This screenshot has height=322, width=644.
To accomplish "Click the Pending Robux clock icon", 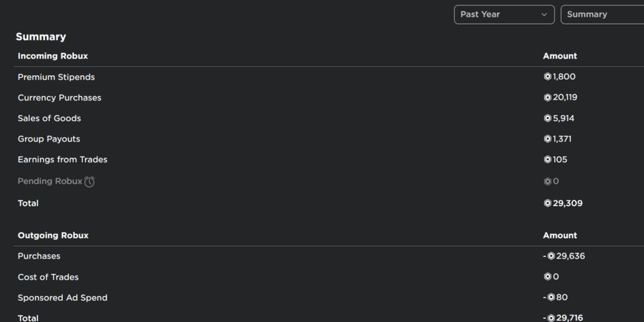I will click(x=89, y=181).
